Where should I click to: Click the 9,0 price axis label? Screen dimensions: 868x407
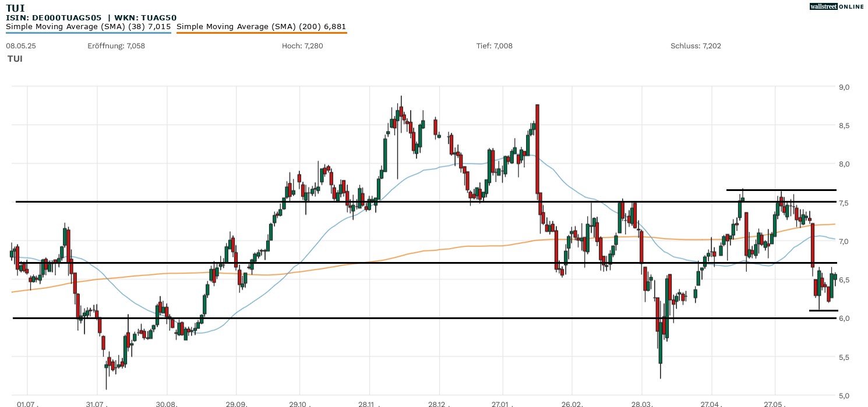coord(844,87)
